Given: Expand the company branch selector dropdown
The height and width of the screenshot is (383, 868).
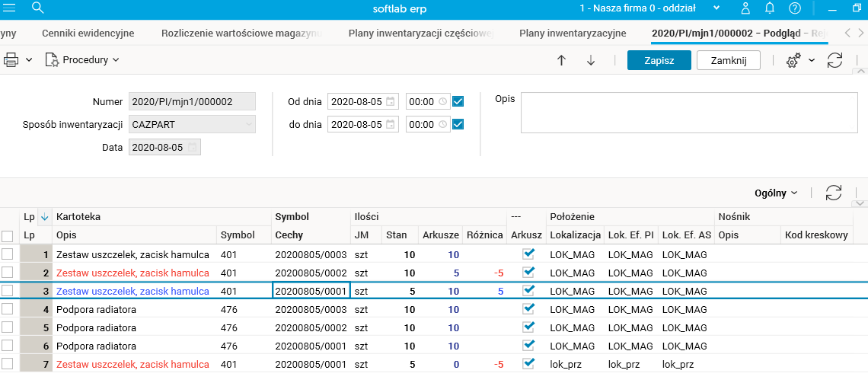Looking at the screenshot, I should tap(716, 8).
